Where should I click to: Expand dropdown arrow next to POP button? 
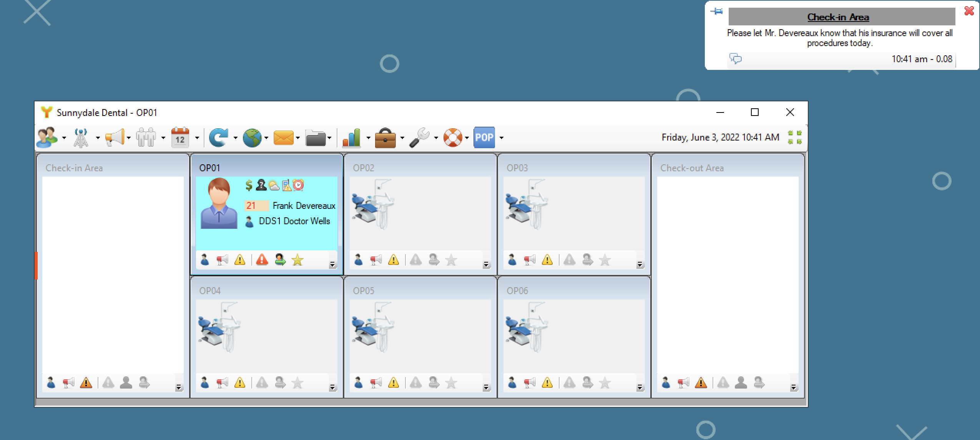click(502, 138)
